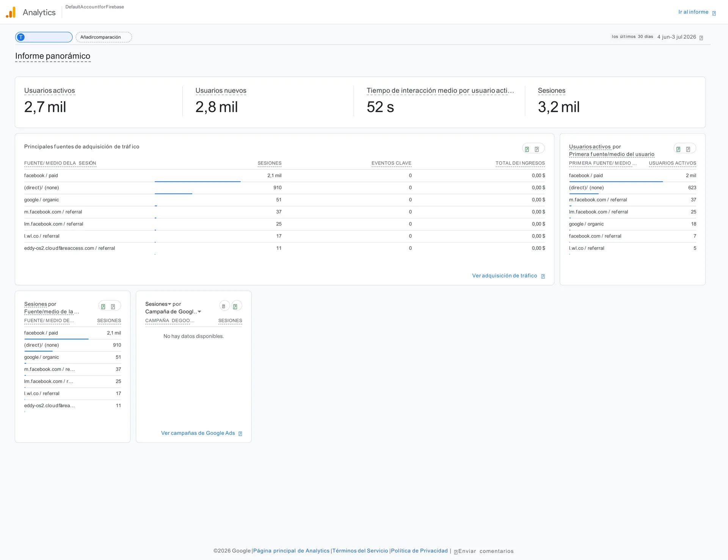Click icon next to 'Ver campañas de Google Ads'
This screenshot has width=728, height=560.
[240, 434]
